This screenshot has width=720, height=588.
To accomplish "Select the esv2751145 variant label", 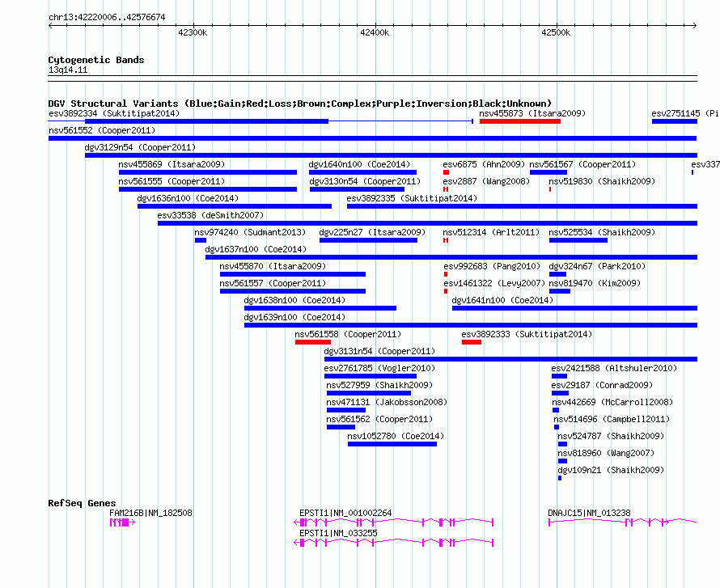I will 685,113.
